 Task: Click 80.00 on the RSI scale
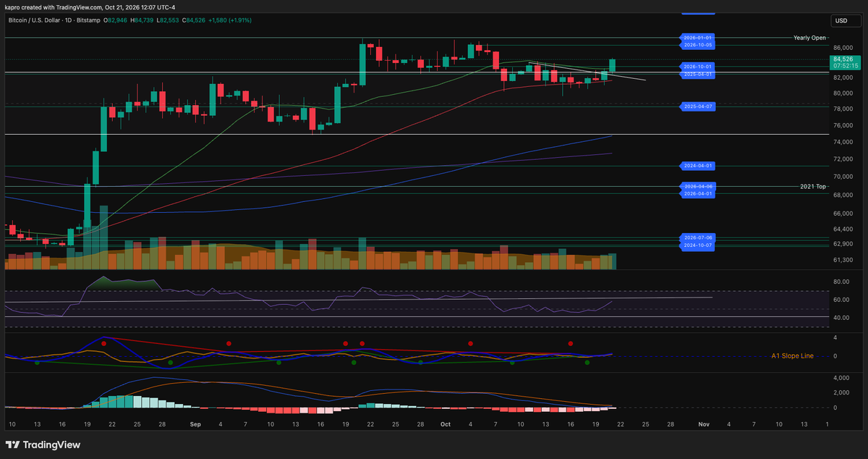[841, 282]
